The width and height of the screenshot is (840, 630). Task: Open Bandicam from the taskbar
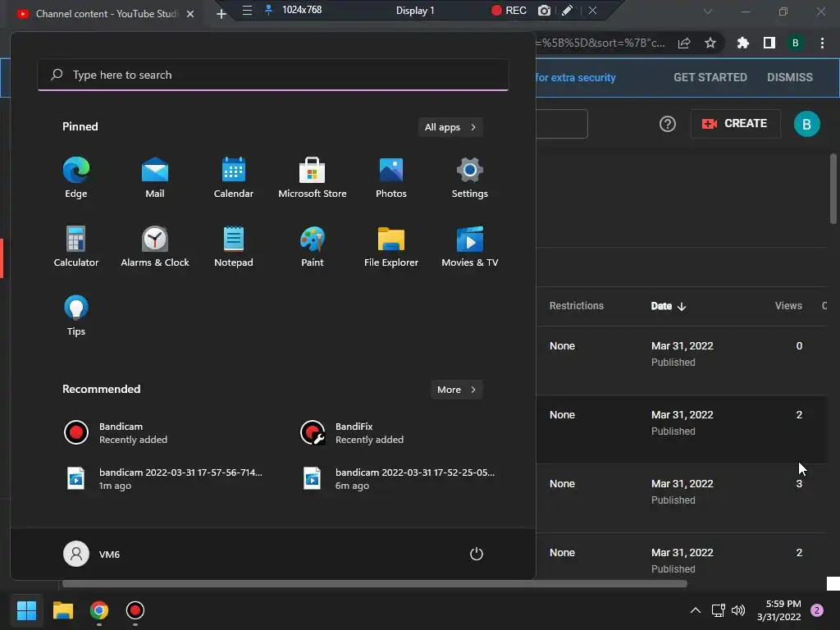135,610
